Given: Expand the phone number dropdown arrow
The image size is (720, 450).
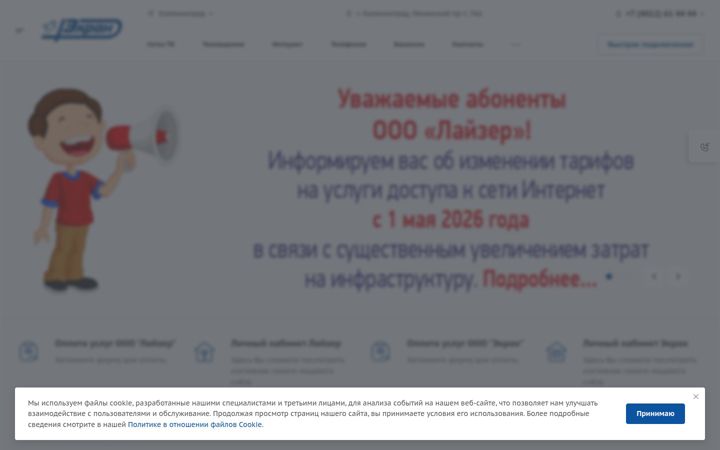Looking at the screenshot, I should [x=702, y=14].
